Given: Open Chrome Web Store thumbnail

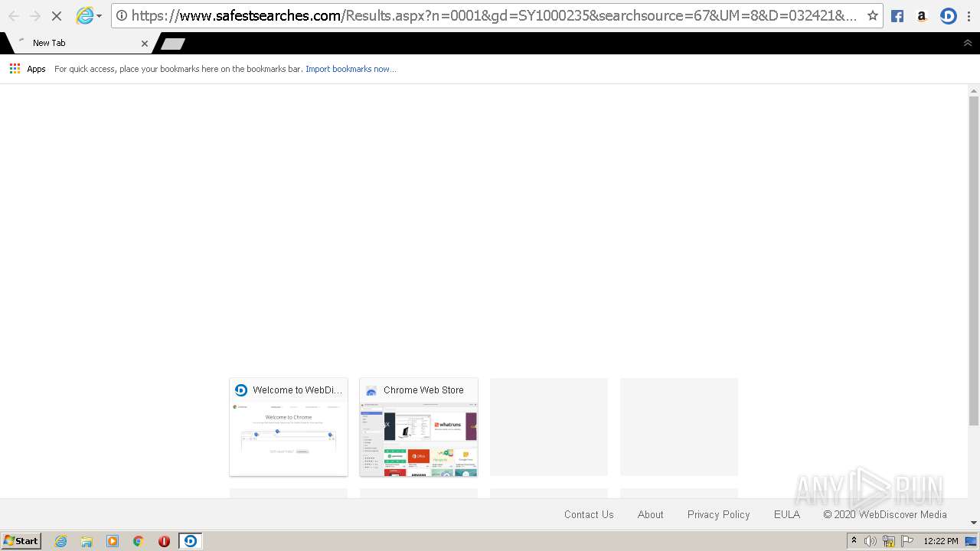Looking at the screenshot, I should tap(419, 427).
